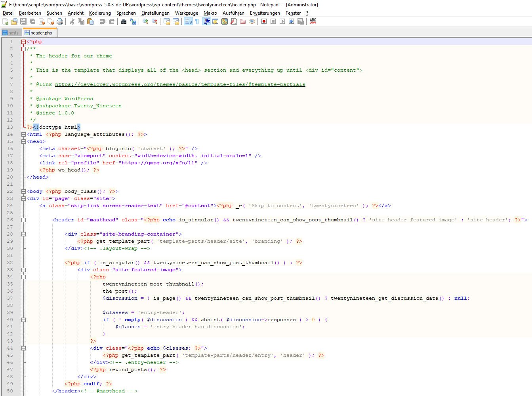Close all documents toolbar icon

51,21
